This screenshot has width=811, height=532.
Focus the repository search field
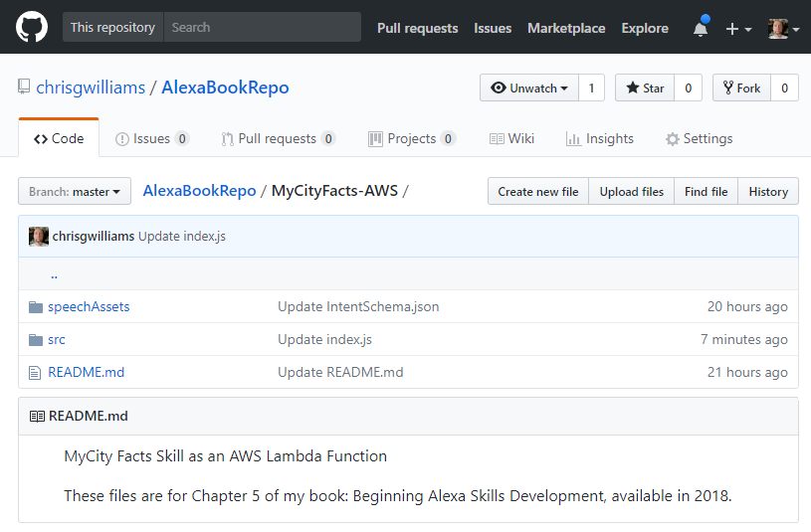click(262, 27)
